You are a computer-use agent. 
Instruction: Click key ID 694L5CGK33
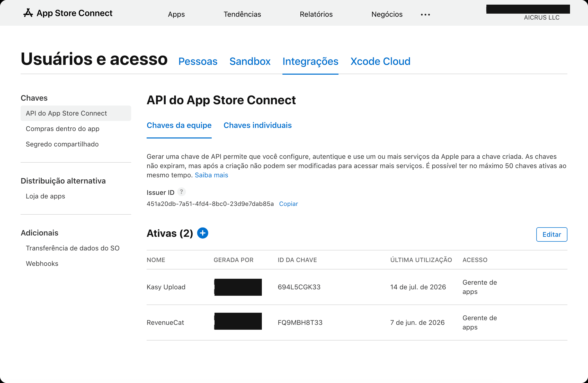(x=299, y=287)
